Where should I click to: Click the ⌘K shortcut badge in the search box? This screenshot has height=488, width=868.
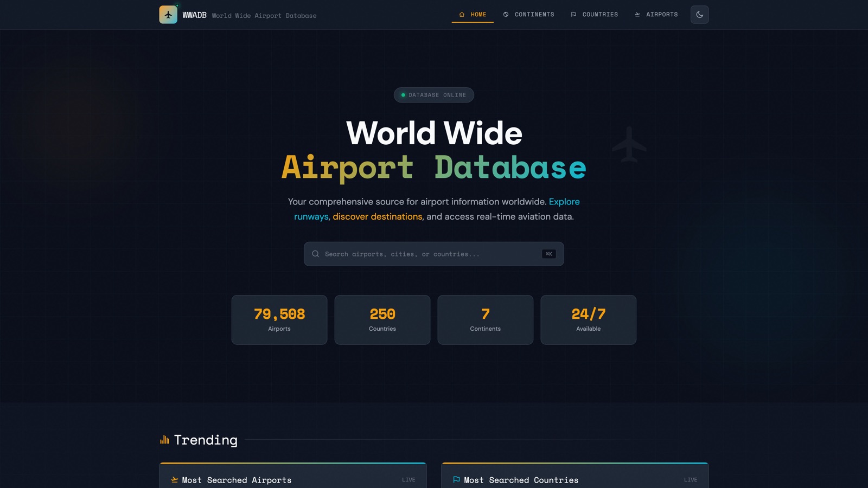click(548, 254)
